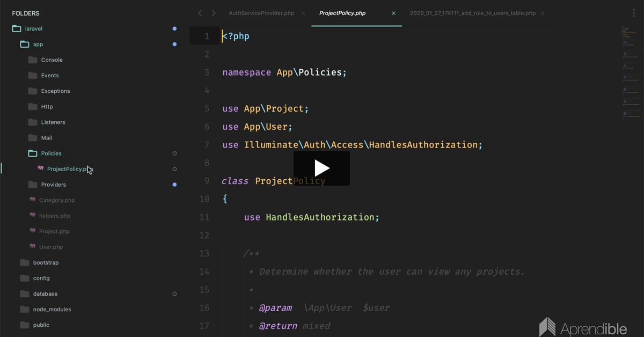Screen dimensions: 644x337
Task: Expand the config folder
Action: [x=41, y=277]
